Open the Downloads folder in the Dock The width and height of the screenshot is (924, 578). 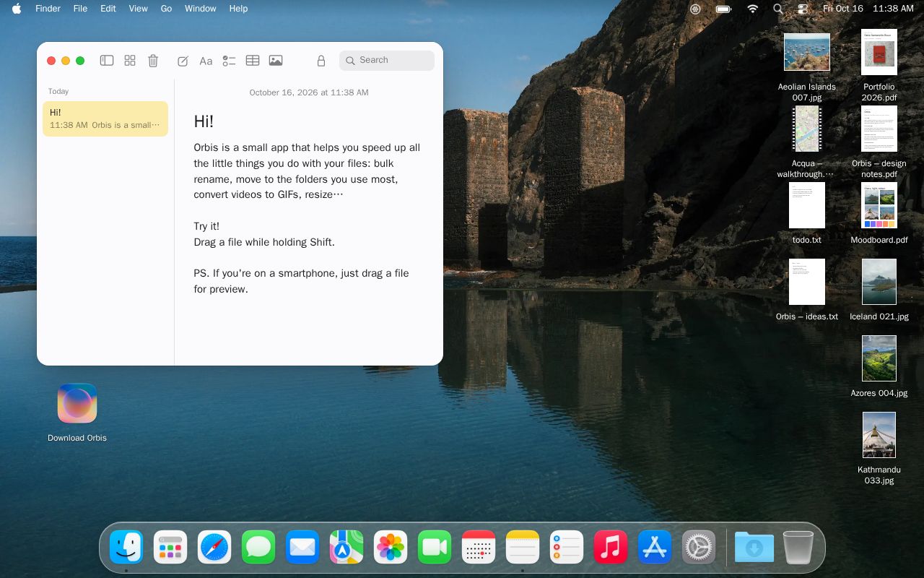[754, 547]
